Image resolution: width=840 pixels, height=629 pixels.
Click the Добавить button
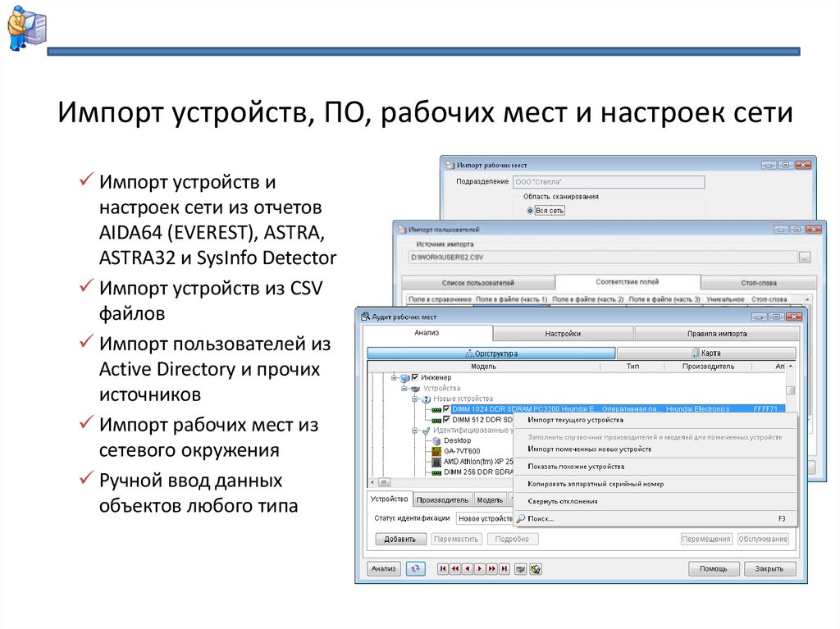[400, 539]
